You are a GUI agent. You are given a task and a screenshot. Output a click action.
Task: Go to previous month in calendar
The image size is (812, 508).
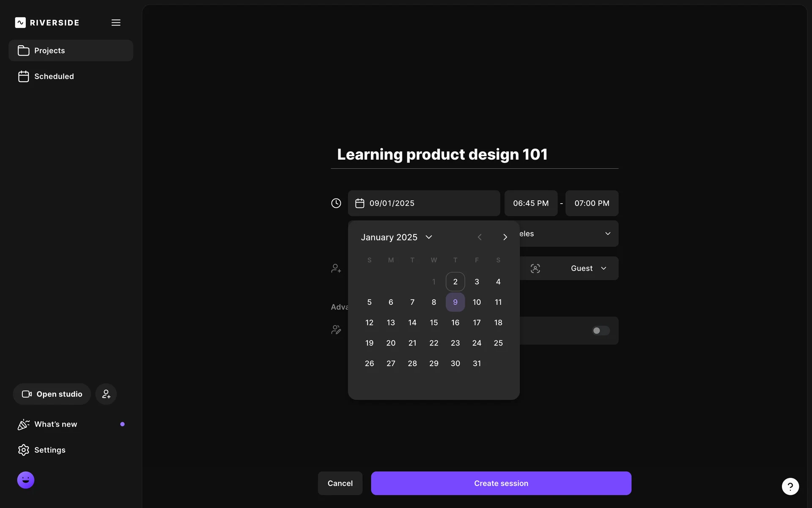(x=480, y=237)
